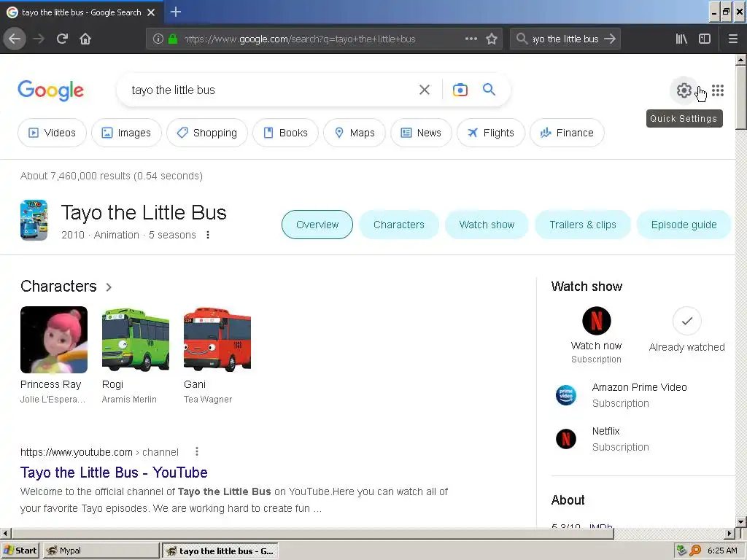Click the blue Google search magnifier

coord(489,89)
